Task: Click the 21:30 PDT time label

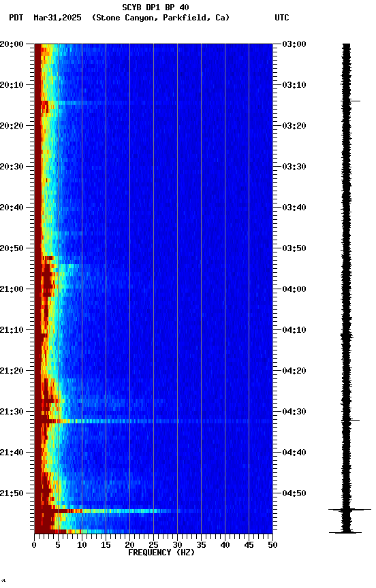Action: (x=12, y=412)
